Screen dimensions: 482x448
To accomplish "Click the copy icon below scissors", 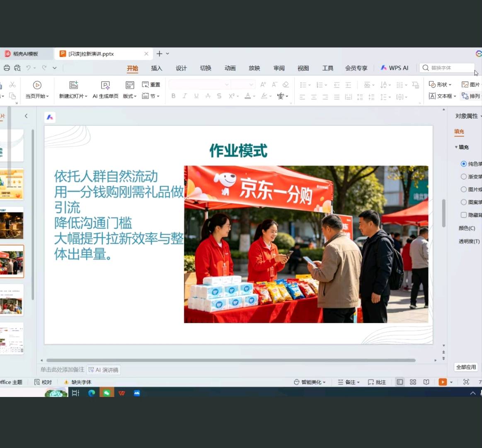I will coord(12,96).
